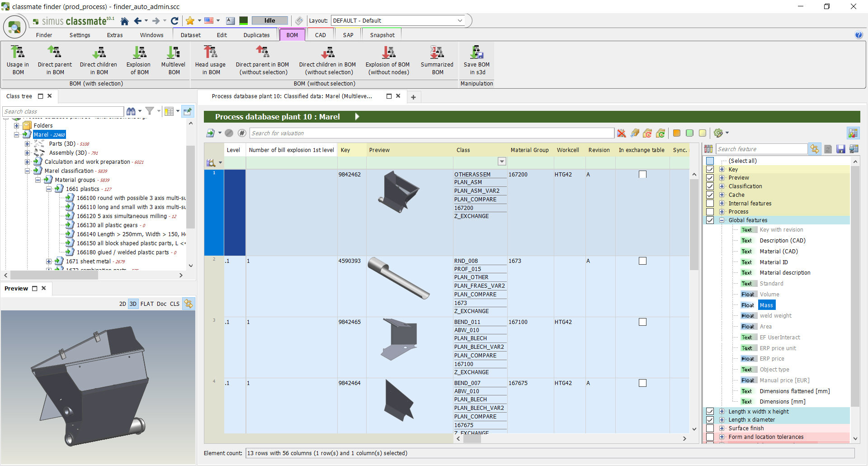This screenshot has height=466, width=868.
Task: Enable the Process feature group checkbox
Action: (x=710, y=212)
